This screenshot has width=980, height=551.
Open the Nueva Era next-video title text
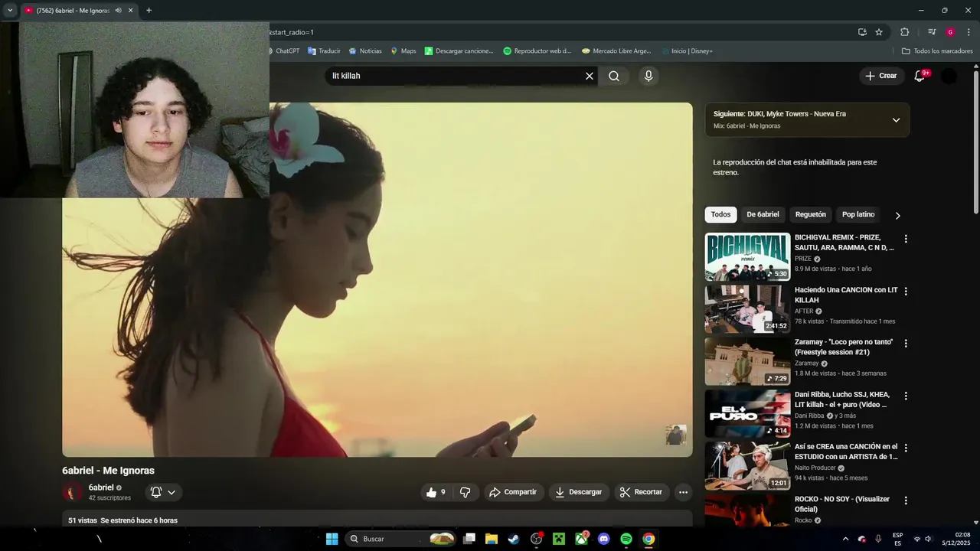pos(796,114)
